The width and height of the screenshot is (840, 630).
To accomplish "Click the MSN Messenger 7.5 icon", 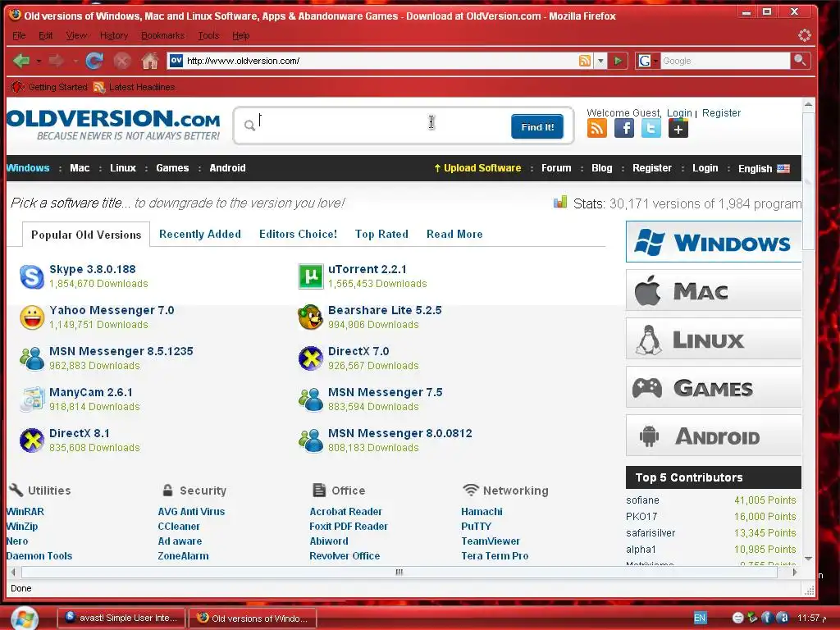I will 311,399.
